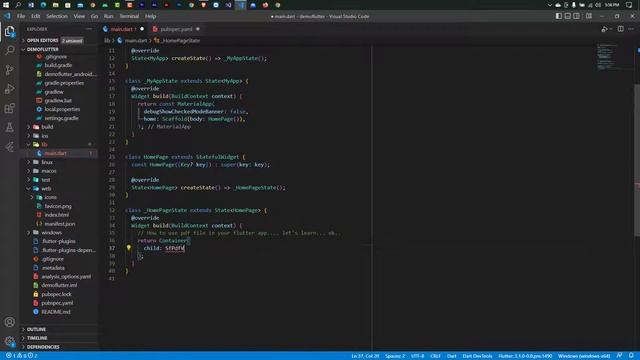The height and width of the screenshot is (360, 640).
Task: Open Customize Layout icon in title bar
Action: pyautogui.click(x=589, y=16)
